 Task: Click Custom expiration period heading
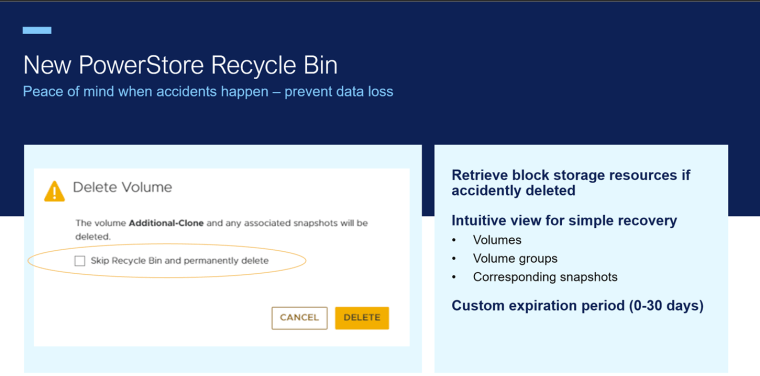(x=577, y=306)
